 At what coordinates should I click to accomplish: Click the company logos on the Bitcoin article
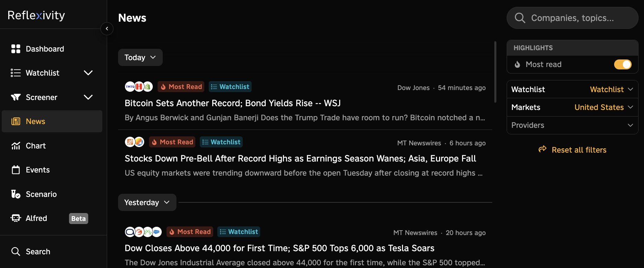coord(139,87)
